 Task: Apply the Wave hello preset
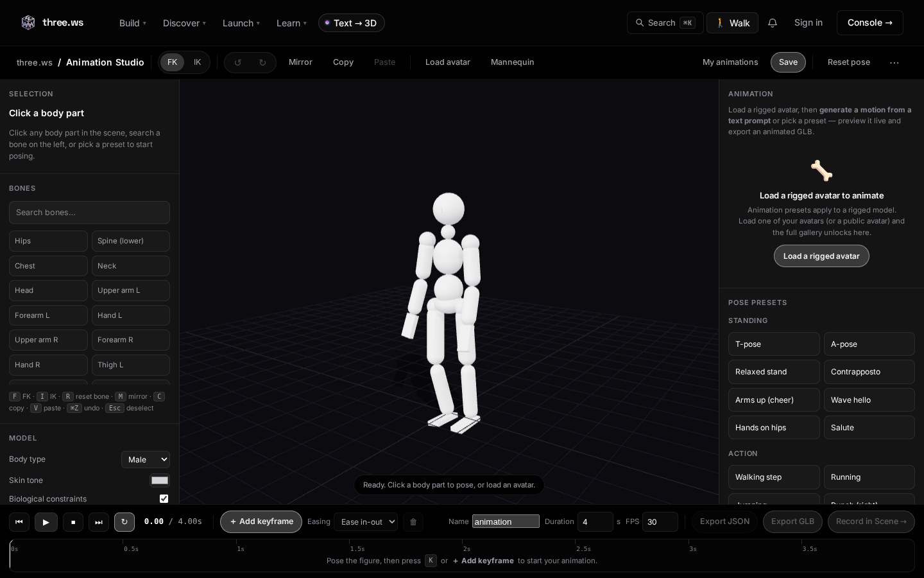pyautogui.click(x=869, y=400)
